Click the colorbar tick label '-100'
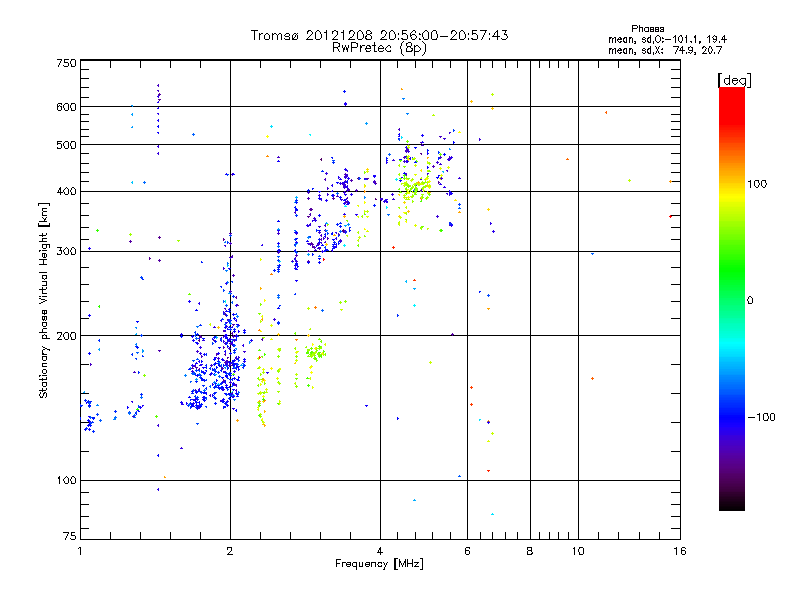The image size is (800, 600). click(761, 417)
